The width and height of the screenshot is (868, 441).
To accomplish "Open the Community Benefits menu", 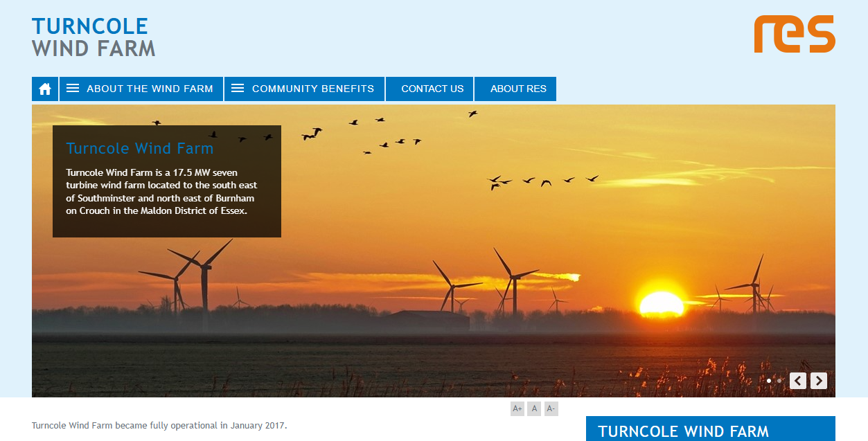I will tap(313, 89).
